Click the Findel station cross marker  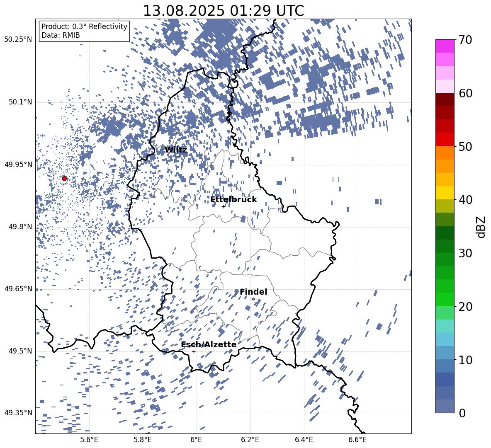[253, 299]
